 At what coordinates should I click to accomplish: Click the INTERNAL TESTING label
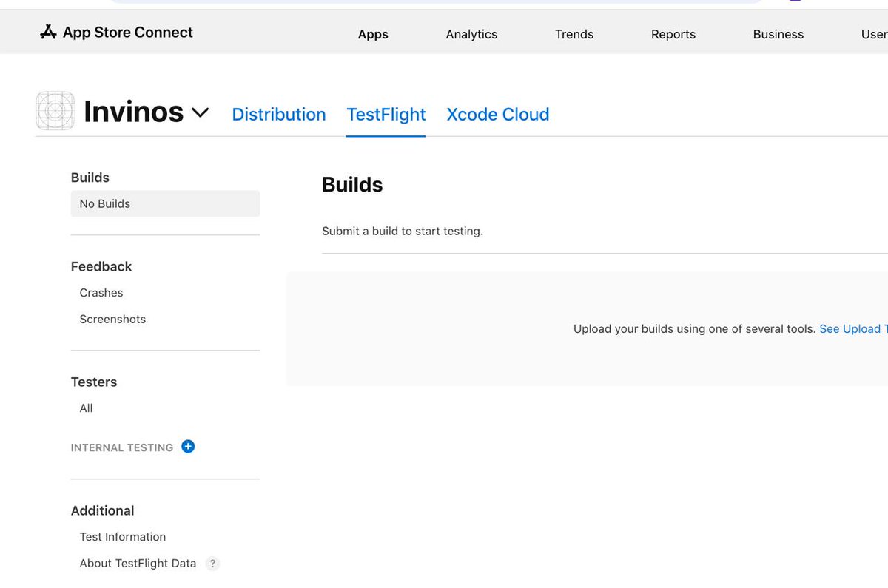(x=122, y=447)
